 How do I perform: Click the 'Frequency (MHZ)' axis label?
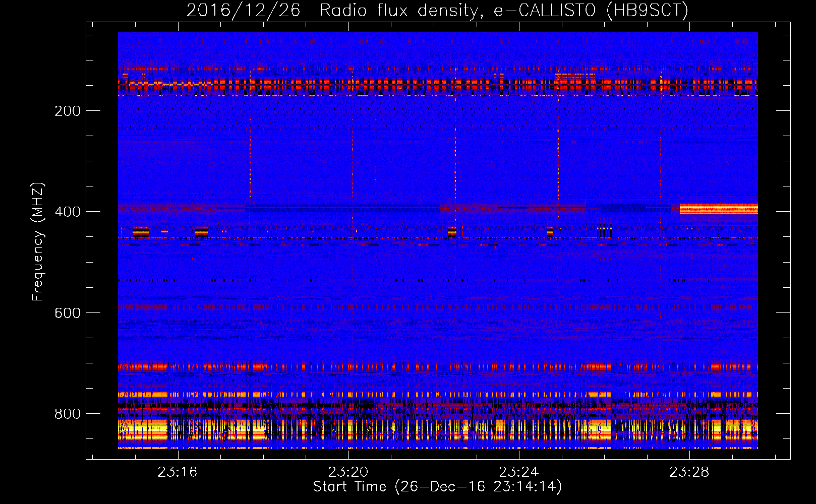click(37, 241)
